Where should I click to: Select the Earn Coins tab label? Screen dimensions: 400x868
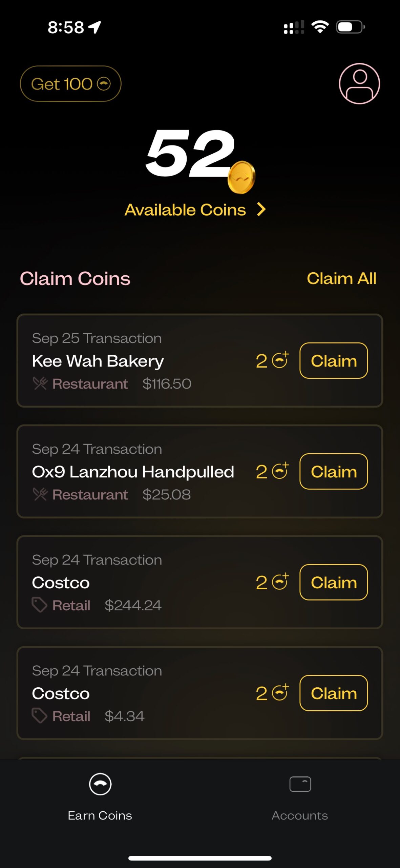pos(100,815)
